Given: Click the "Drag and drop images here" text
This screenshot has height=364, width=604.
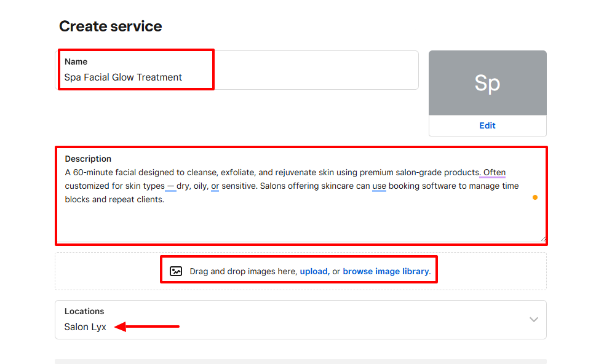Looking at the screenshot, I should 243,271.
